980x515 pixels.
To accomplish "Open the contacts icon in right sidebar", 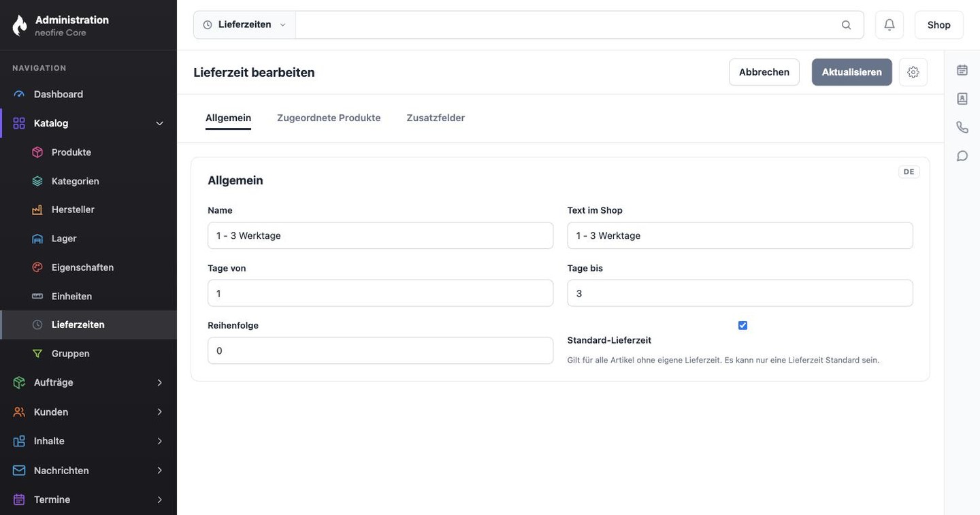I will tap(962, 99).
